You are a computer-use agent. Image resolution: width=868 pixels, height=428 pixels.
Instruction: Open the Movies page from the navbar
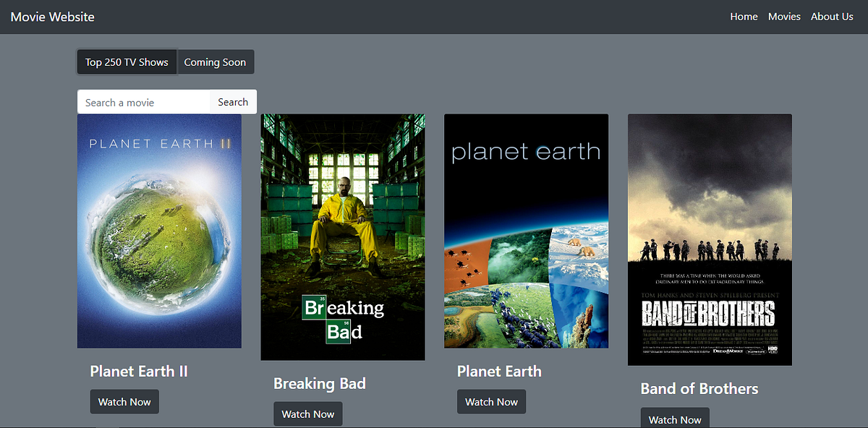click(x=784, y=16)
